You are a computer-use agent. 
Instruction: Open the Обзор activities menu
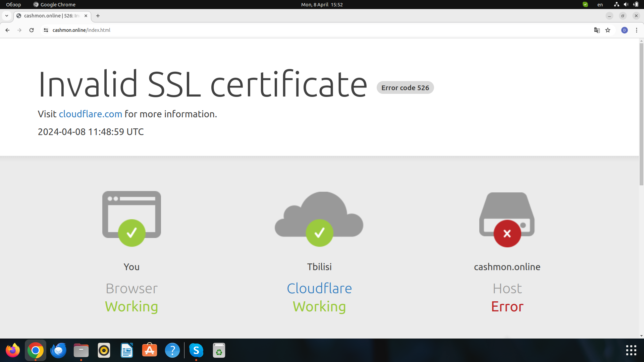coord(13,5)
